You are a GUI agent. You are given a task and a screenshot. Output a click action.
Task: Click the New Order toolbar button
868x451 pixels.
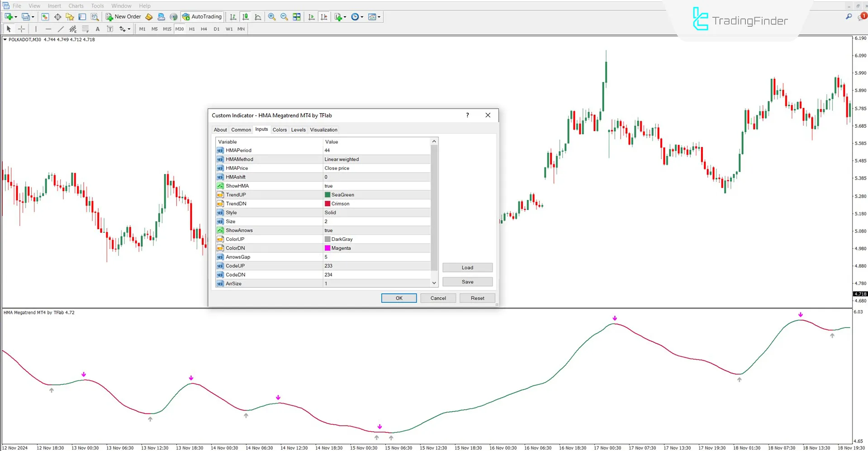[x=123, y=17]
